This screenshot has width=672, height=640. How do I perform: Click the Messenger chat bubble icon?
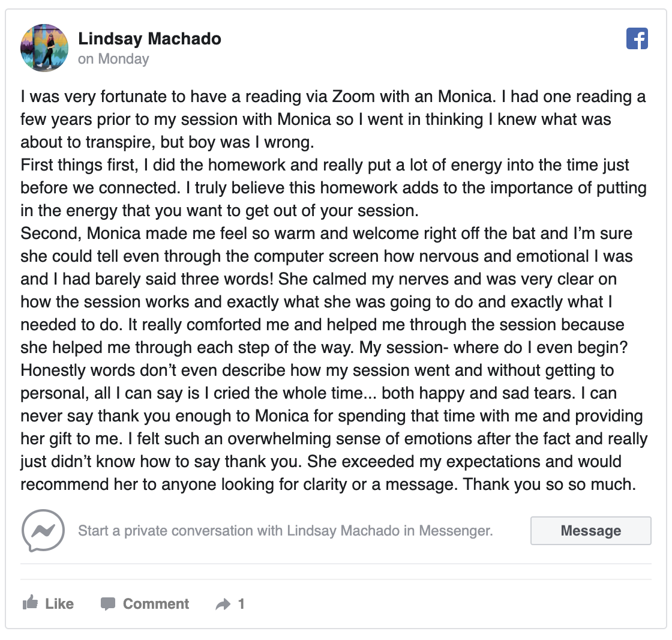pyautogui.click(x=43, y=531)
